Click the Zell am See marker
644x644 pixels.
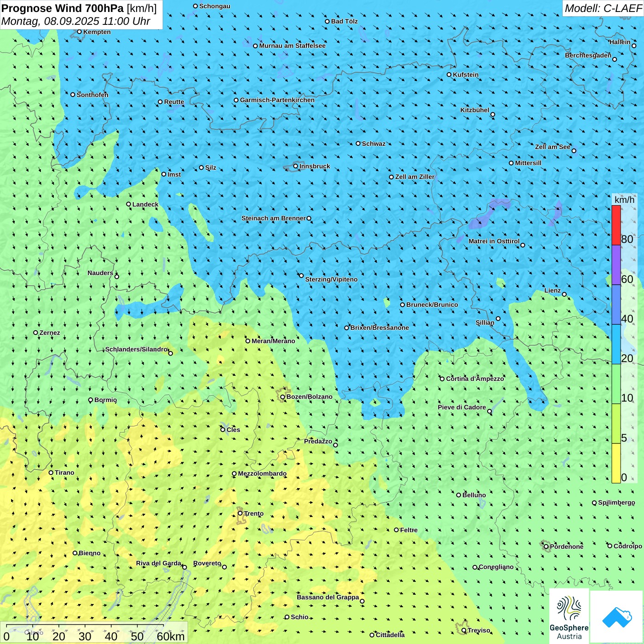(574, 150)
